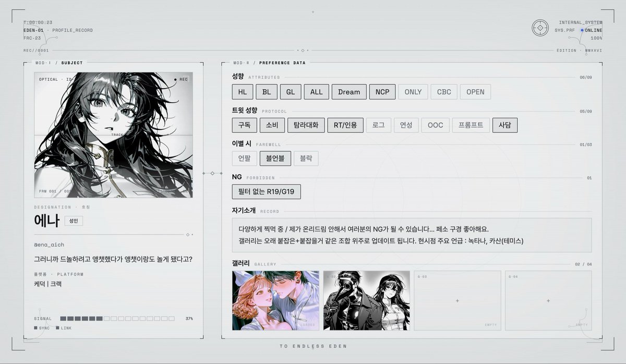626x364 pixels.
Task: Add image to empty gallery slot G-03
Action: 458,300
